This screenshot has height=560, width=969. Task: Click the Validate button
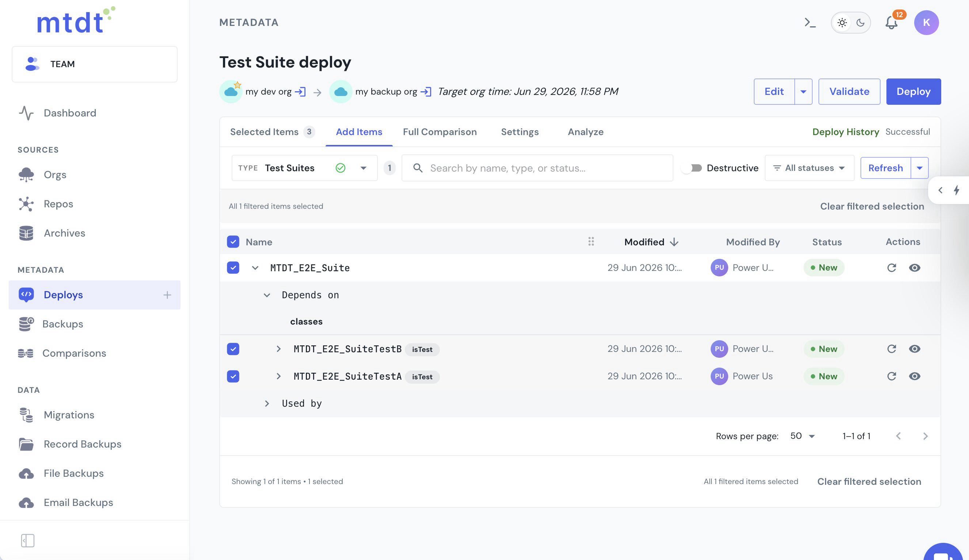pyautogui.click(x=849, y=91)
